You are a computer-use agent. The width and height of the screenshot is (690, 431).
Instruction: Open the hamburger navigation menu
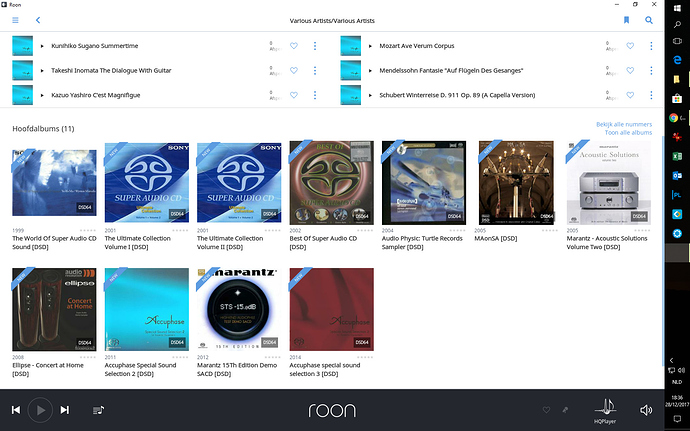click(x=15, y=20)
